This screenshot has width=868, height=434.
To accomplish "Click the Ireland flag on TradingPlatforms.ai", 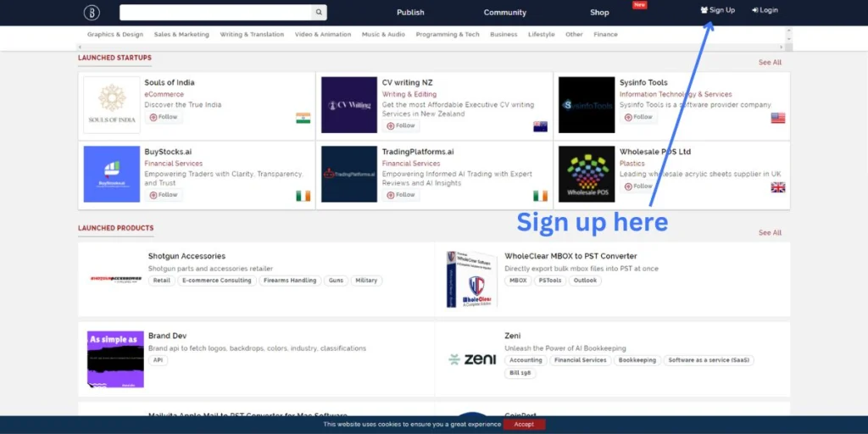I will (x=540, y=196).
